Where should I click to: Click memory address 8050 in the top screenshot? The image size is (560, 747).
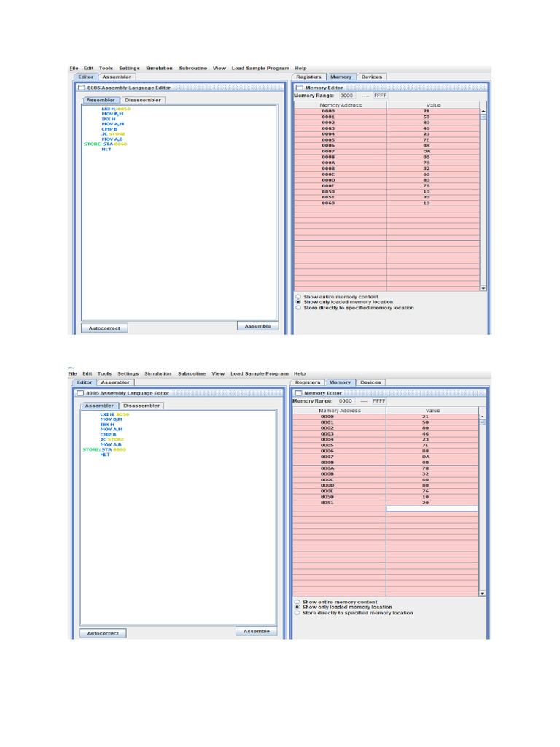328,192
